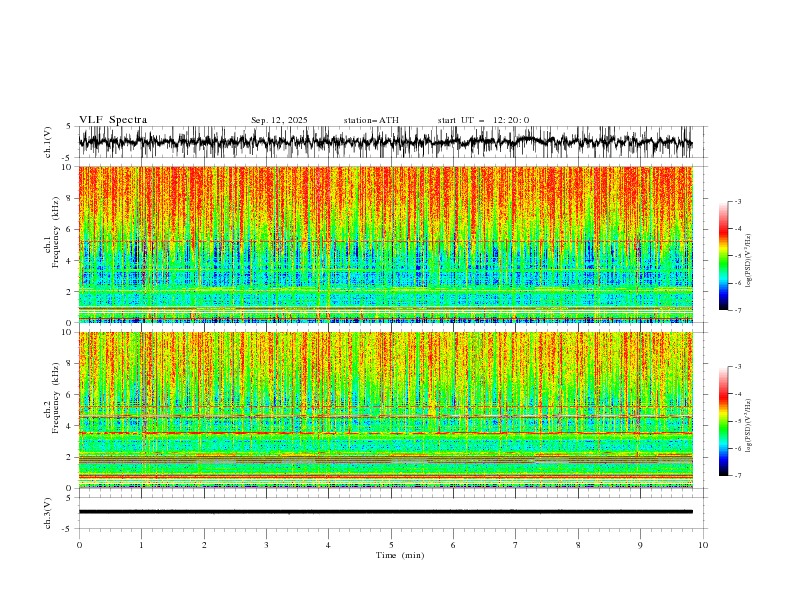Click the "station=ATH" header label
The height and width of the screenshot is (612, 792).
[371, 120]
